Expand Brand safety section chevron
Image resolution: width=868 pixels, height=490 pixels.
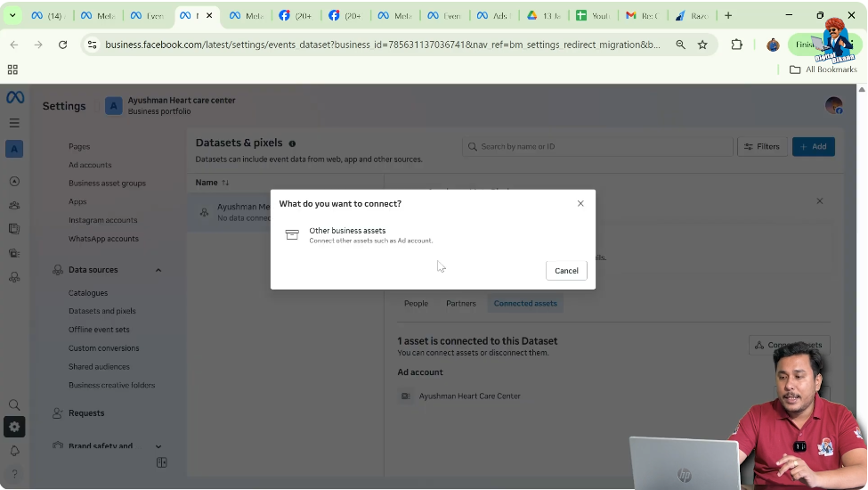158,446
